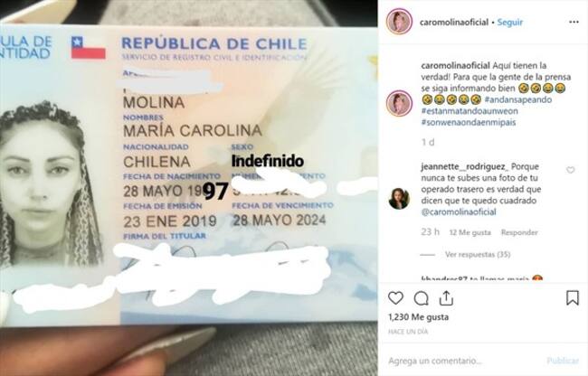The image size is (588, 376).
Task: Open the #estanmatandoaunweon hashtag
Action: point(469,111)
